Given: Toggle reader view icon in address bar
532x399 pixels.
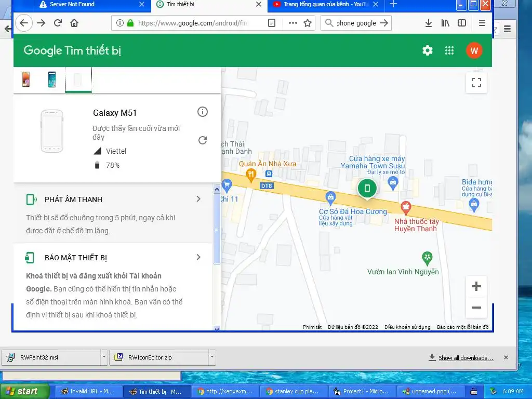Looking at the screenshot, I should coord(271,23).
